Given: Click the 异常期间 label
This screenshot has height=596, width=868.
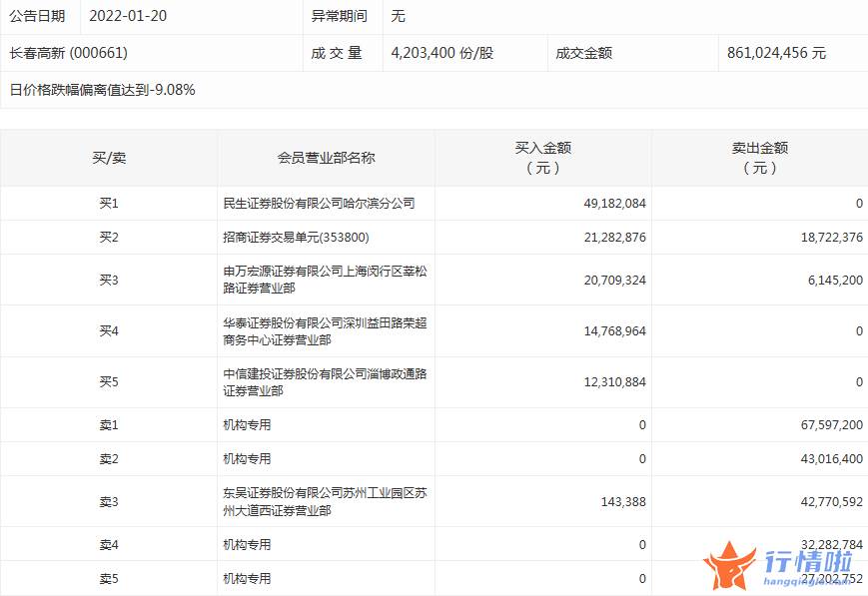Looking at the screenshot, I should [x=340, y=16].
